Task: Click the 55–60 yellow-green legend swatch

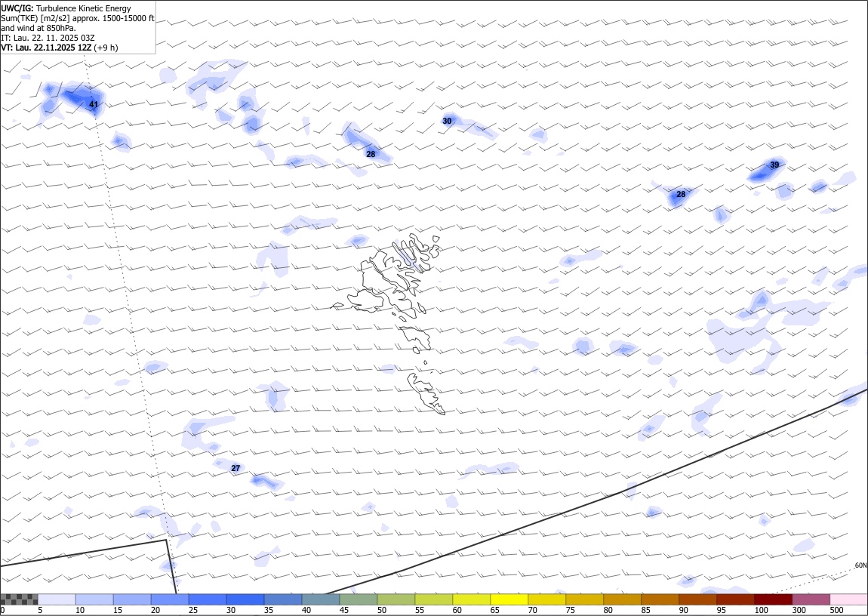Action: [433, 599]
